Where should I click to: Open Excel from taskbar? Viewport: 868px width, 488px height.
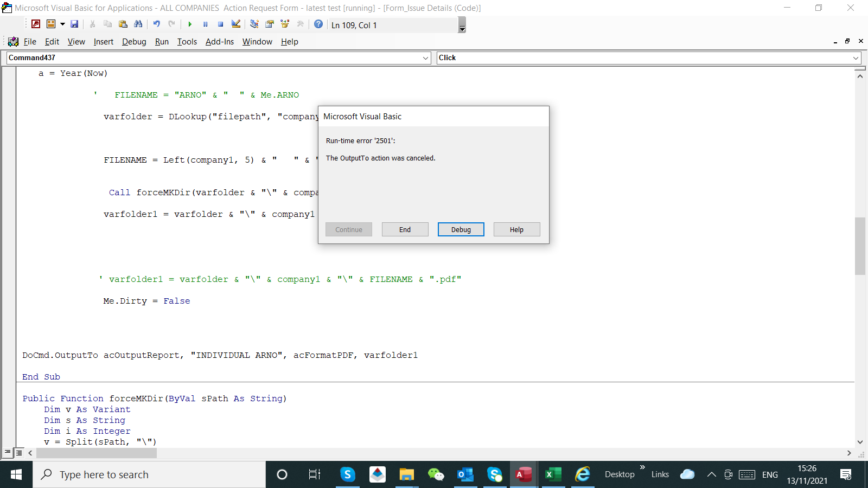coord(553,474)
